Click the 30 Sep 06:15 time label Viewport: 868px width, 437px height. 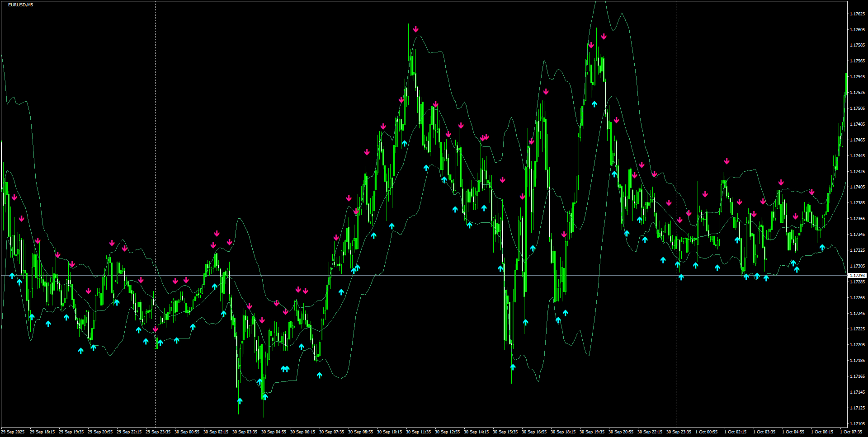[x=302, y=432]
